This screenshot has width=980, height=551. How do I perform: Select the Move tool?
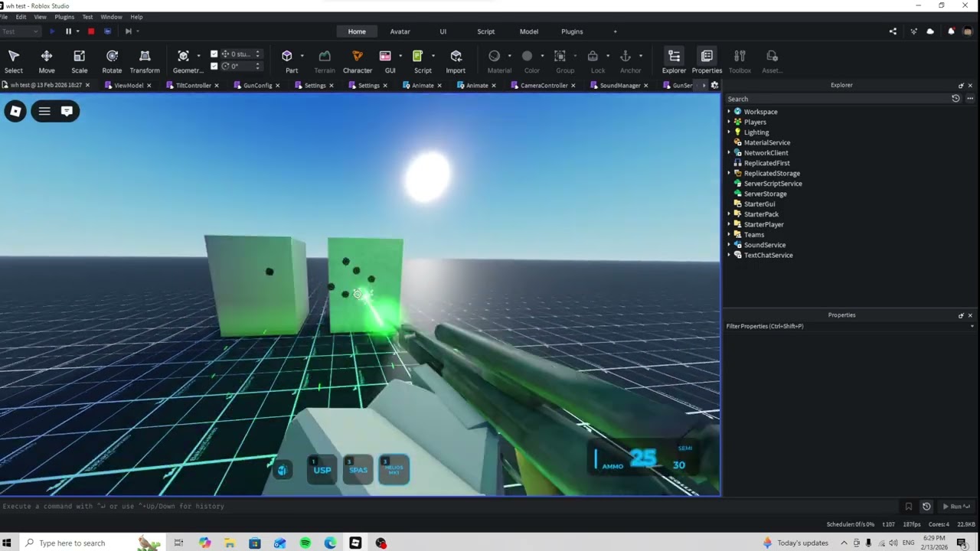coord(47,61)
